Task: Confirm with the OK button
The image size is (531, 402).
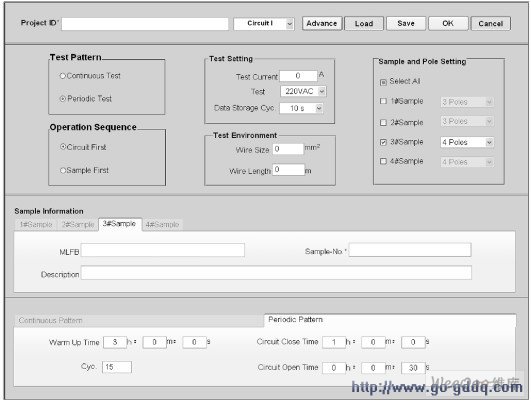Action: coord(448,24)
